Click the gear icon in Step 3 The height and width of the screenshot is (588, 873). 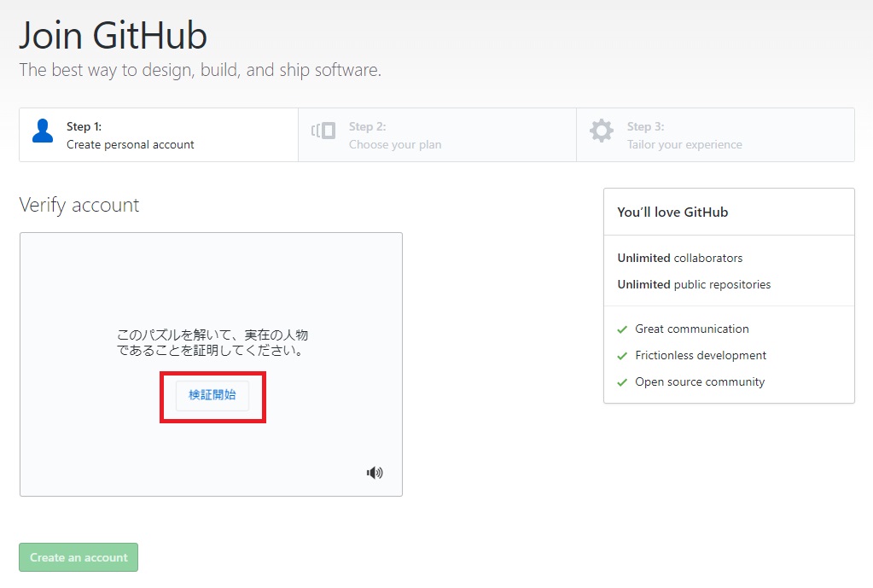602,131
